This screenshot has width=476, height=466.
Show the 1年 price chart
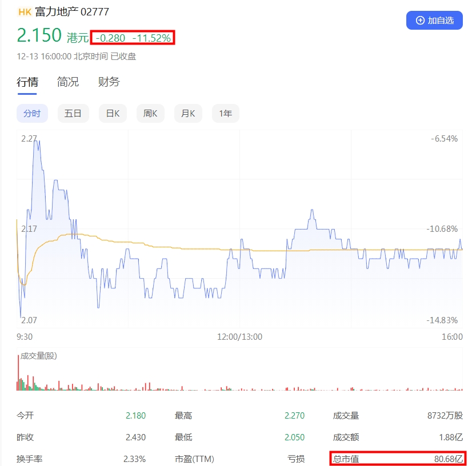pos(226,114)
